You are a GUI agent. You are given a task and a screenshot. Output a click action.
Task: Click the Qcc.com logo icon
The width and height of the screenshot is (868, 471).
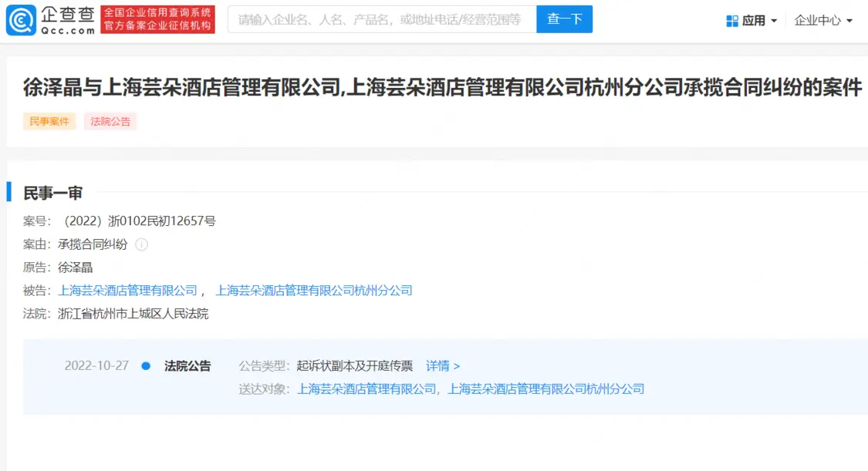tap(21, 20)
